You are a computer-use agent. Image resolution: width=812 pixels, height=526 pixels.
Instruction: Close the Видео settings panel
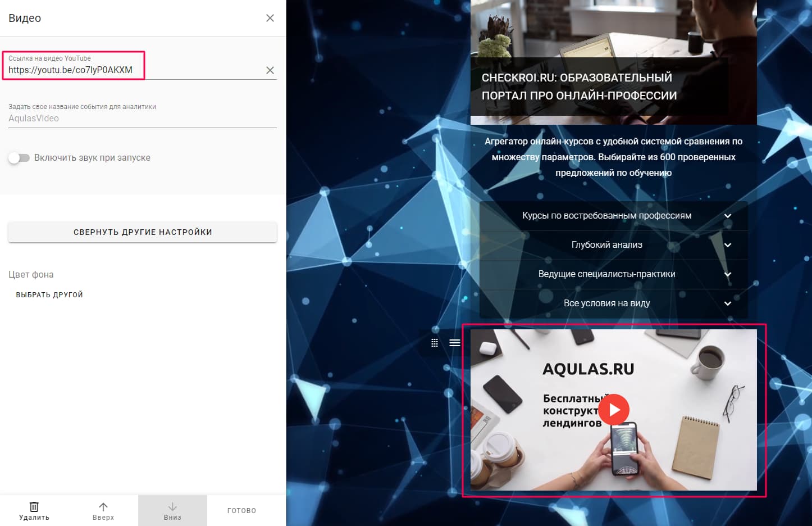pos(270,18)
